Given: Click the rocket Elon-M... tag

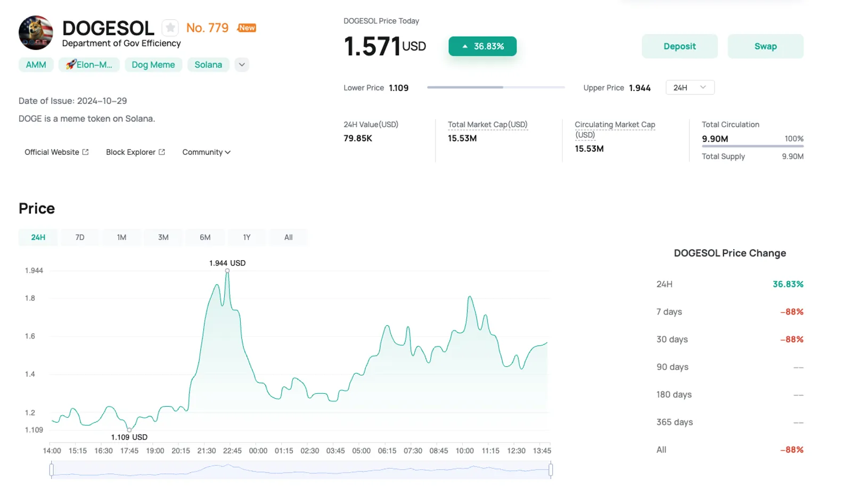Looking at the screenshot, I should pos(89,65).
